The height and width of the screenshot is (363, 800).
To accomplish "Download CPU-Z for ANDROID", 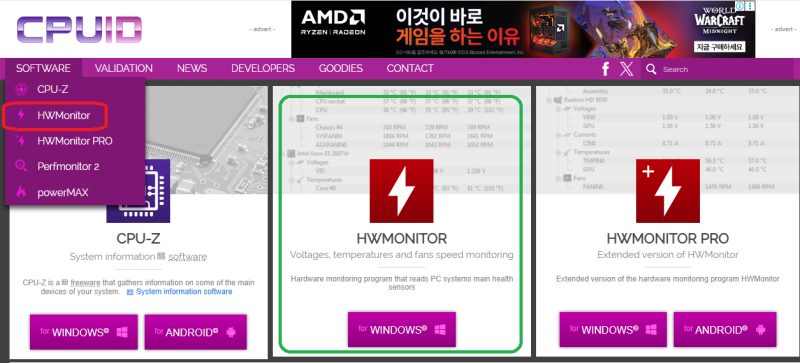I will click(195, 332).
